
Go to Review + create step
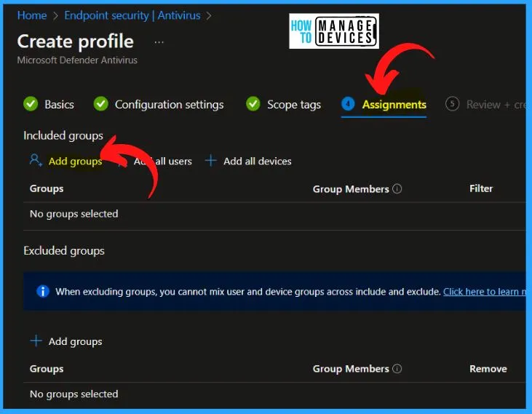[x=496, y=105]
